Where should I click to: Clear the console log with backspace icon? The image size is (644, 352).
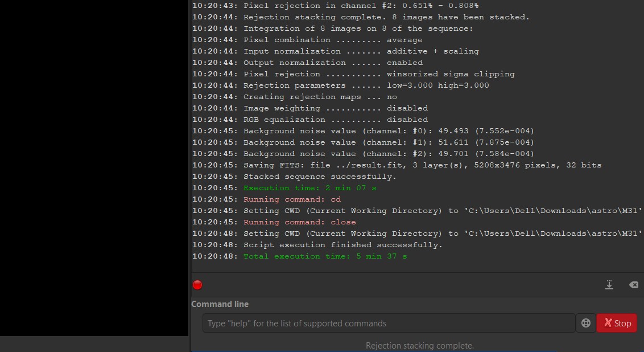(633, 285)
